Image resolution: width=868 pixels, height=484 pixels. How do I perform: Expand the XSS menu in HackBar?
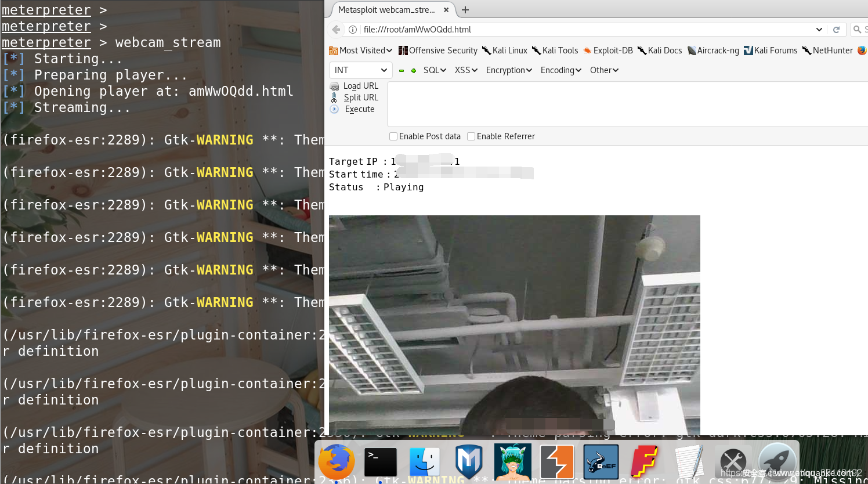tap(466, 70)
